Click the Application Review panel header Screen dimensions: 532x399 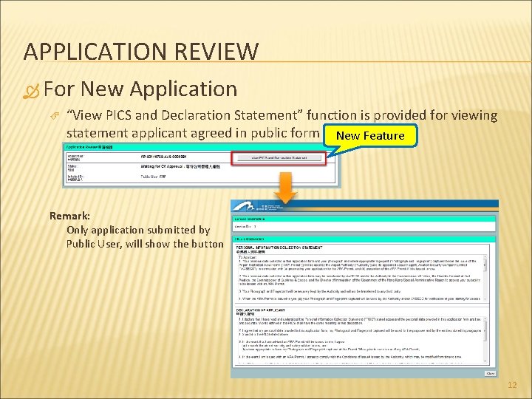202,147
